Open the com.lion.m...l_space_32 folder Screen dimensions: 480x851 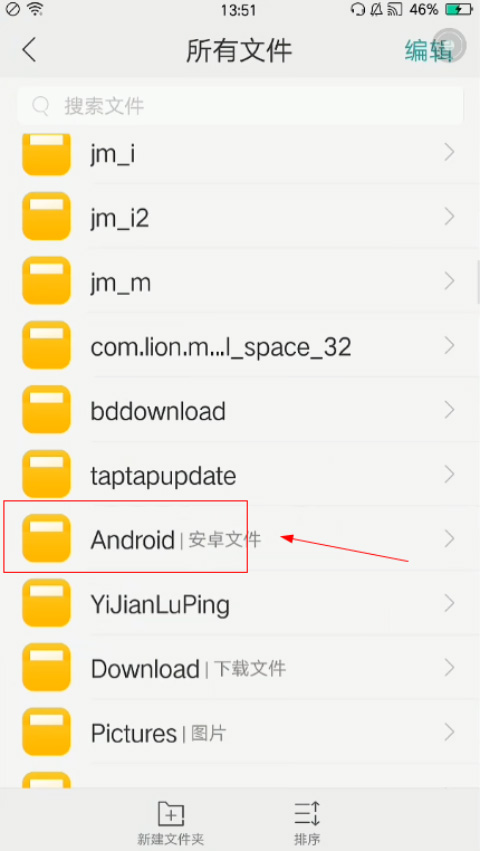click(240, 345)
